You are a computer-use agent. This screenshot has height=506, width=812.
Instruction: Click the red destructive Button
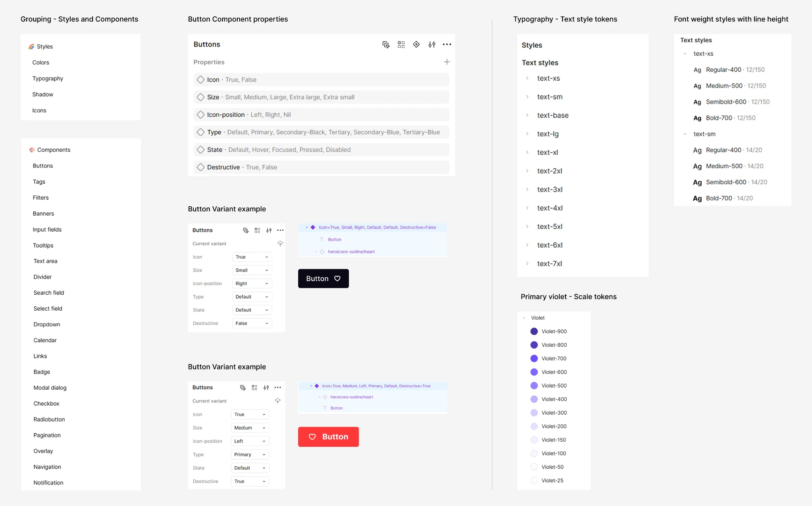tap(328, 437)
